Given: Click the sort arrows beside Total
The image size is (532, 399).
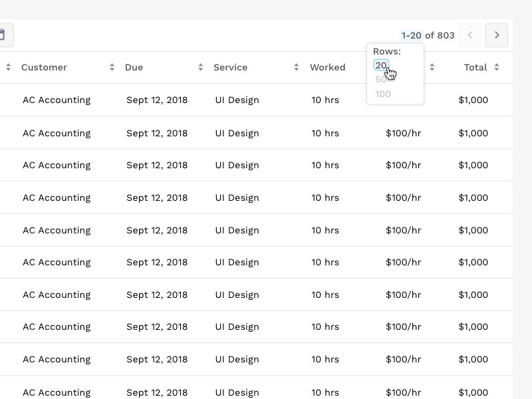Looking at the screenshot, I should [x=496, y=67].
